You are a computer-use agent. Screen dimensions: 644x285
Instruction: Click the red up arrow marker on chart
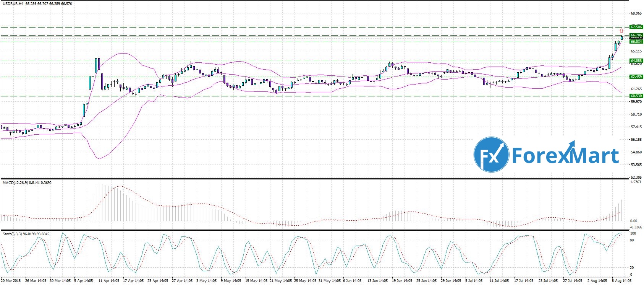tap(621, 30)
